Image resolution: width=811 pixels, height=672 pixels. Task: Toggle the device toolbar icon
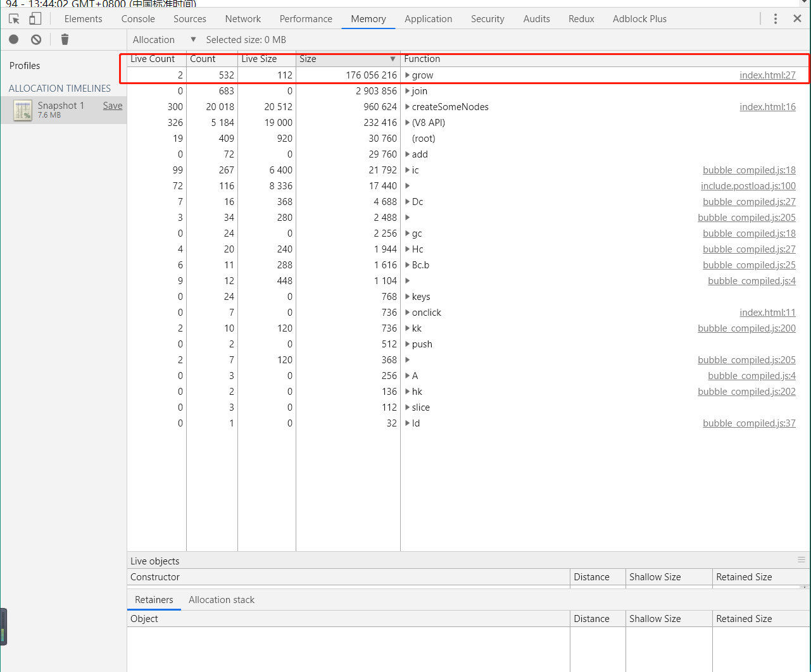[x=35, y=19]
